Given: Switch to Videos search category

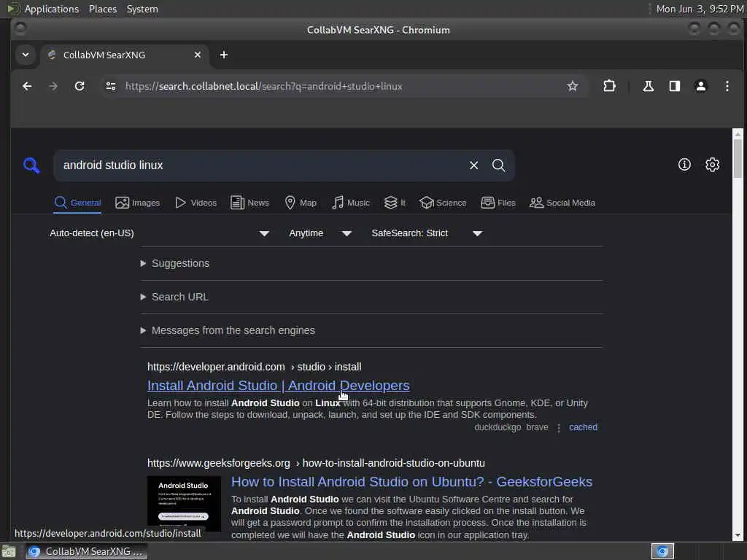Looking at the screenshot, I should (196, 203).
